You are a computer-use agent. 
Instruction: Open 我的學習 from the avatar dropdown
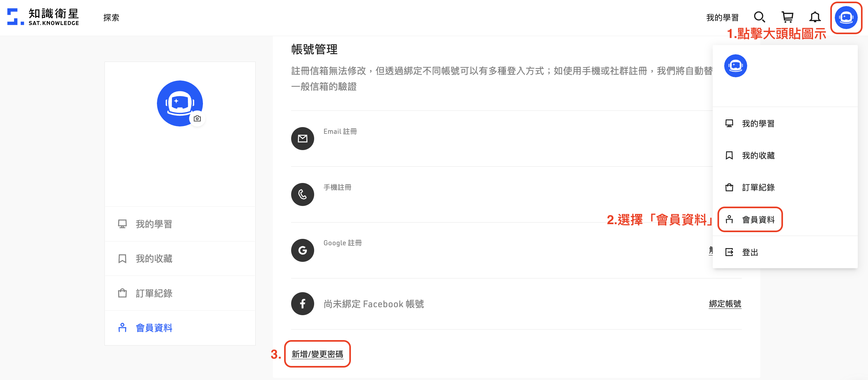click(x=758, y=124)
